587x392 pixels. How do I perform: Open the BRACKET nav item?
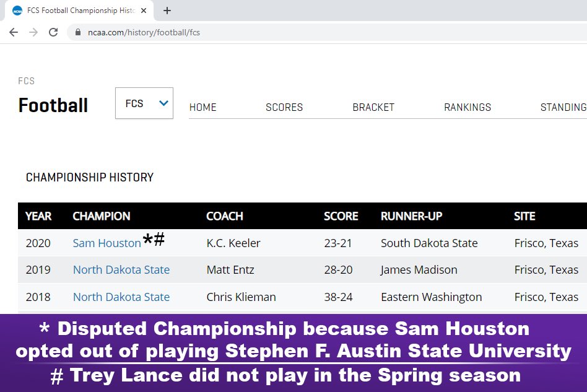373,108
